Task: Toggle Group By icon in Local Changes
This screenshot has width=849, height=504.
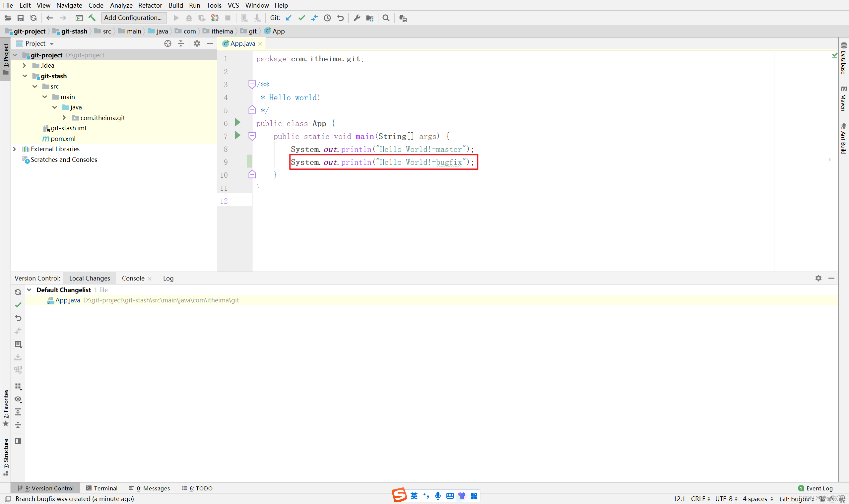Action: click(x=18, y=387)
